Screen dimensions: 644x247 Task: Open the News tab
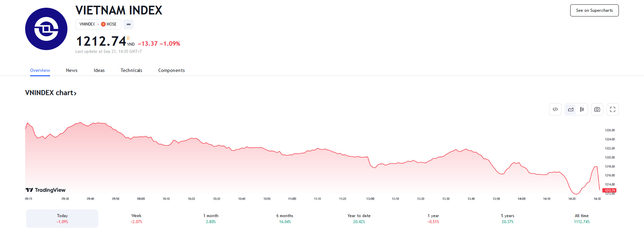tap(72, 70)
